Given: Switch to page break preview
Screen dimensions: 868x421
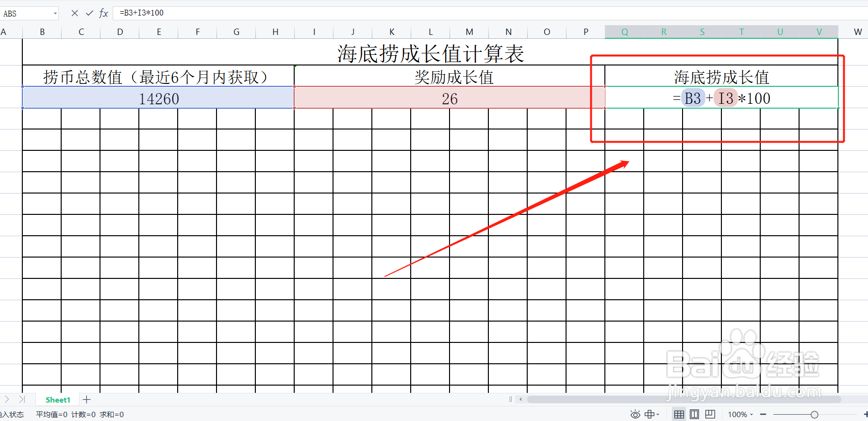Looking at the screenshot, I should coord(710,414).
